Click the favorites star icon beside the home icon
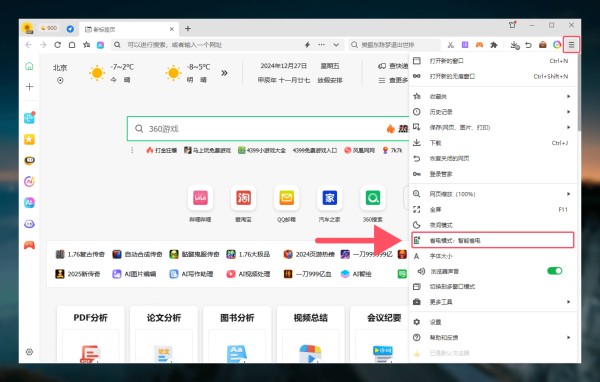This screenshot has height=382, width=600. (86, 45)
